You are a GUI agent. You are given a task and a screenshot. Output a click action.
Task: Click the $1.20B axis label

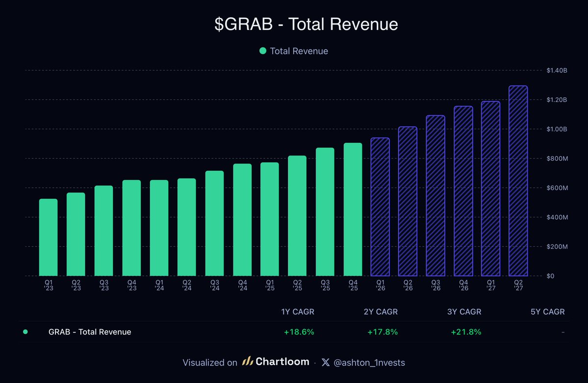pyautogui.click(x=557, y=99)
